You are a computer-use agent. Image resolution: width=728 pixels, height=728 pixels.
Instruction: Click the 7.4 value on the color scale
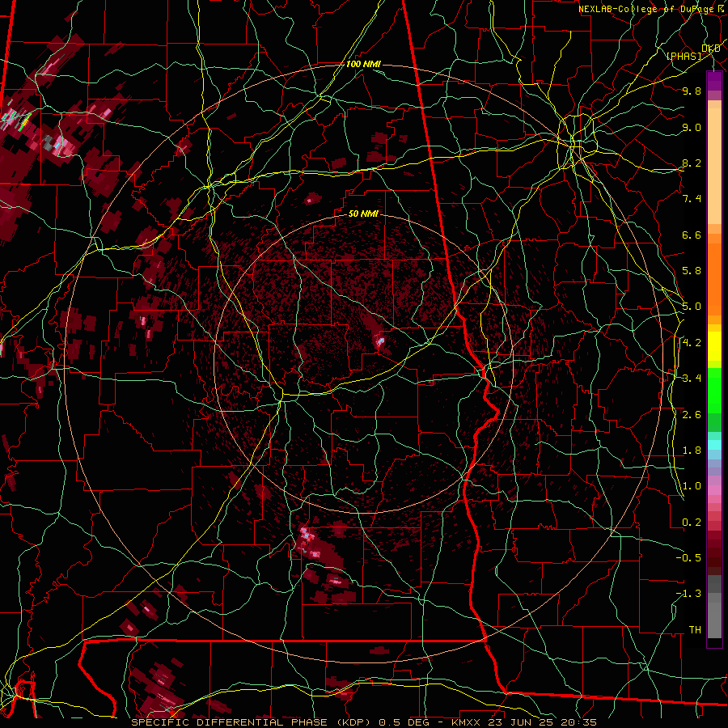692,199
